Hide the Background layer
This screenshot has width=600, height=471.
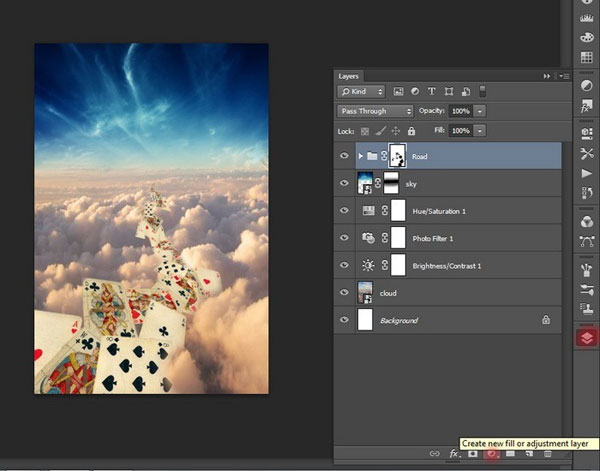pyautogui.click(x=344, y=319)
